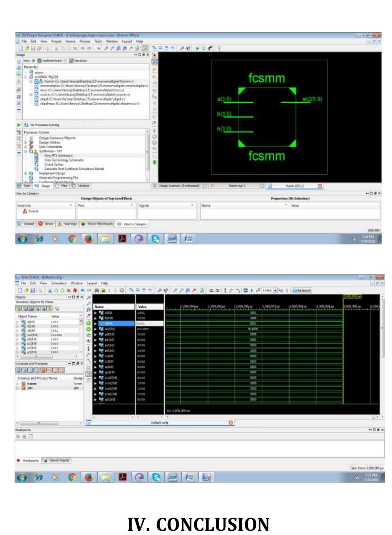Open Help menu in ISim window
The height and width of the screenshot is (535, 392).
(x=105, y=283)
